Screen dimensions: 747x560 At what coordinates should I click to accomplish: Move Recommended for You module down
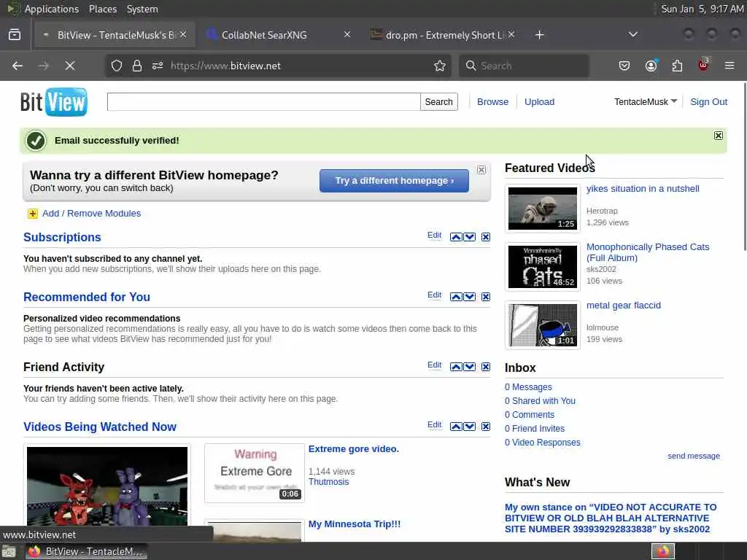(469, 297)
